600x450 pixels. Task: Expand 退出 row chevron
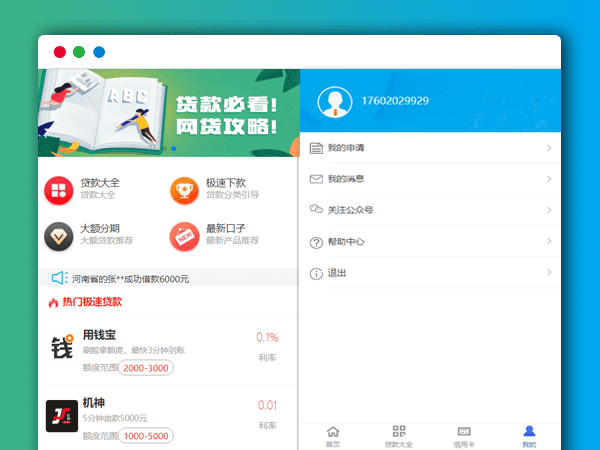pyautogui.click(x=549, y=272)
